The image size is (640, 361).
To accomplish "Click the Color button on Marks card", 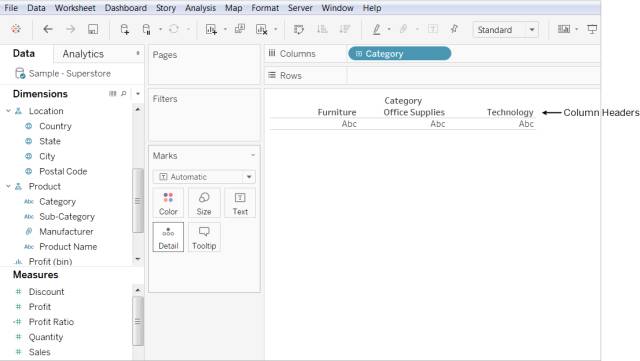I will (x=168, y=203).
